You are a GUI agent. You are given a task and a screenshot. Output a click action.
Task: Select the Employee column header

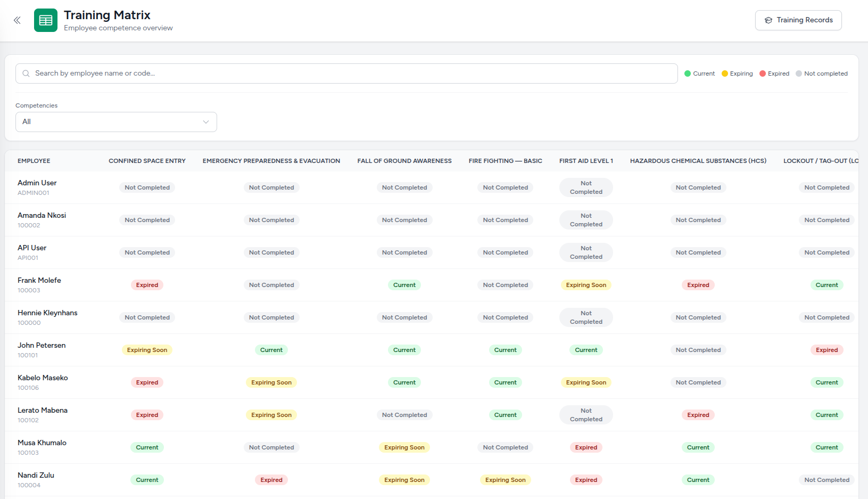click(x=34, y=161)
